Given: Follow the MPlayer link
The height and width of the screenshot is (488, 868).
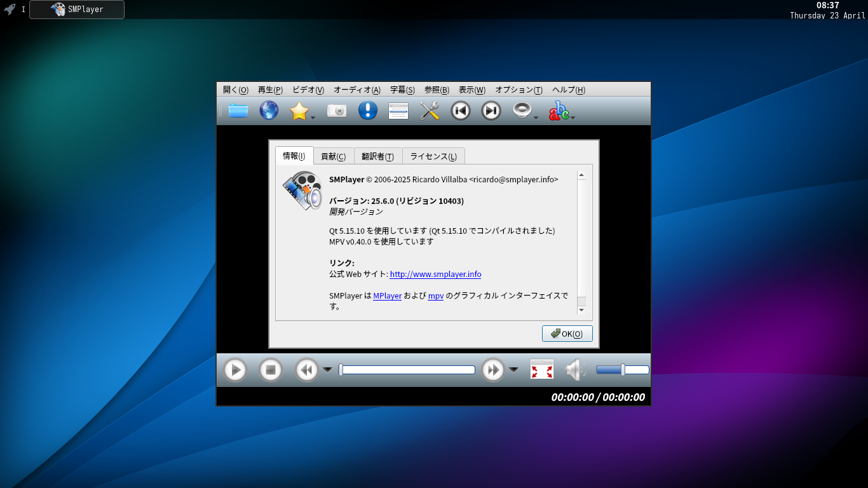Looking at the screenshot, I should [387, 296].
